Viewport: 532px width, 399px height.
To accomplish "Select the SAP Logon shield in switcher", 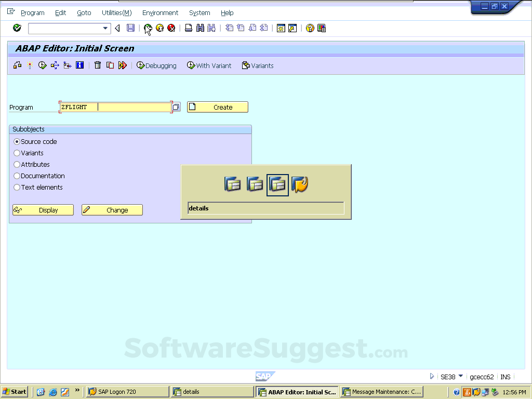I will (300, 185).
